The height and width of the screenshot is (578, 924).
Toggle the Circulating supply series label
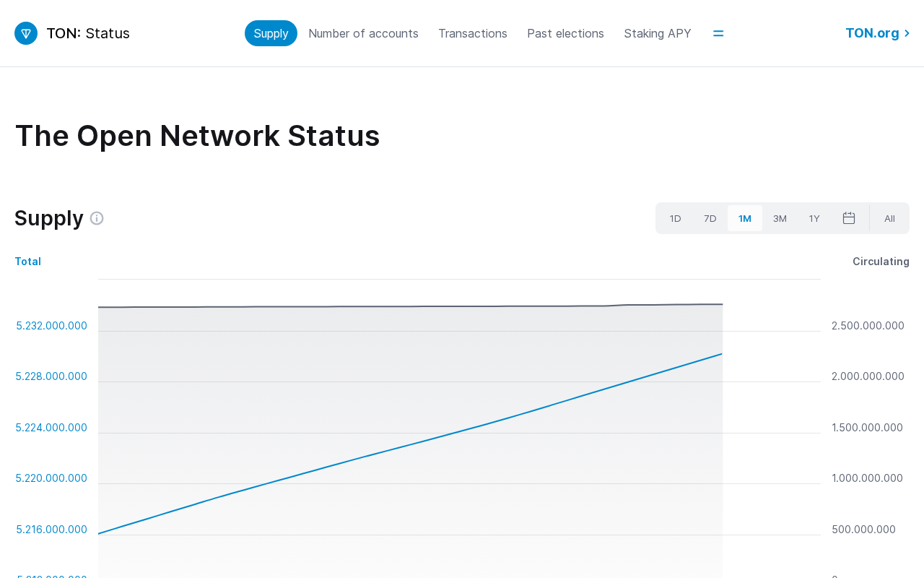click(x=881, y=262)
